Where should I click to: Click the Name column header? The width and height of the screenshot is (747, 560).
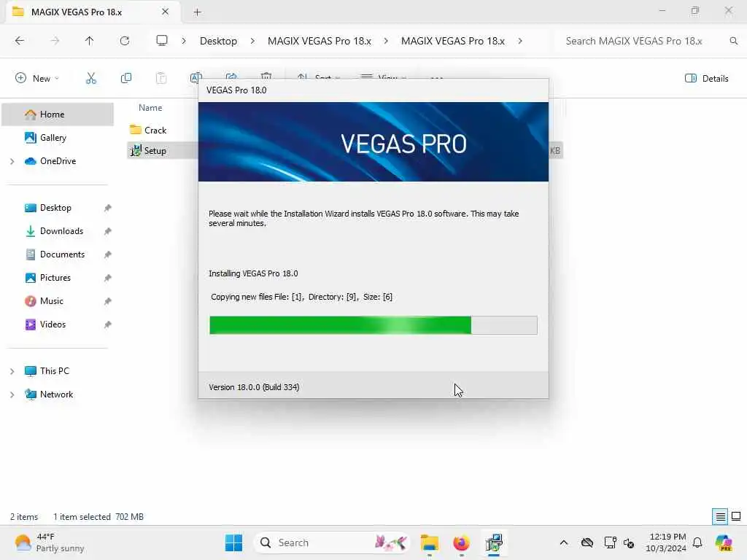pos(150,108)
